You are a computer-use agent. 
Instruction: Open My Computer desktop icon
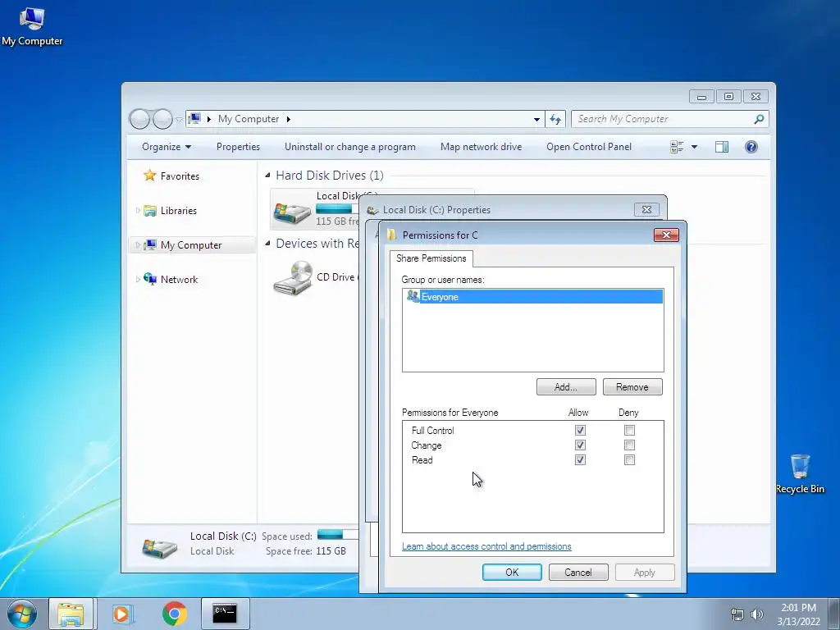tap(32, 27)
